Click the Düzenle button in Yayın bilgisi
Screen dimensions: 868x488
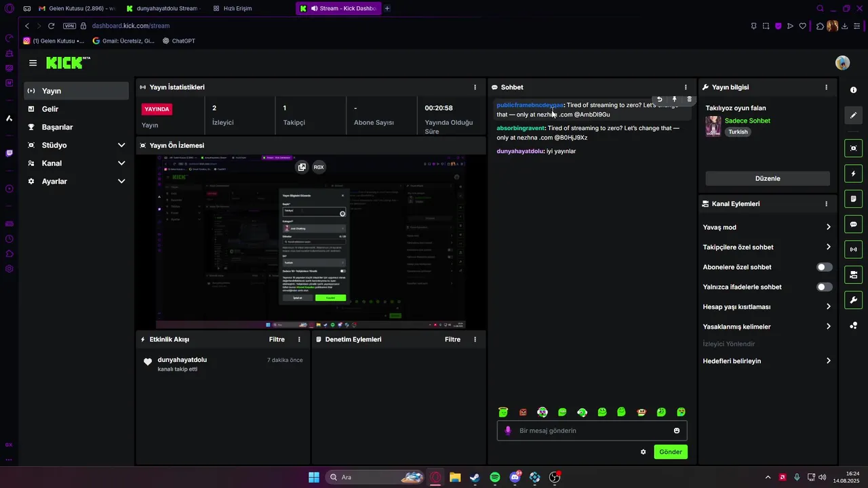pos(768,178)
